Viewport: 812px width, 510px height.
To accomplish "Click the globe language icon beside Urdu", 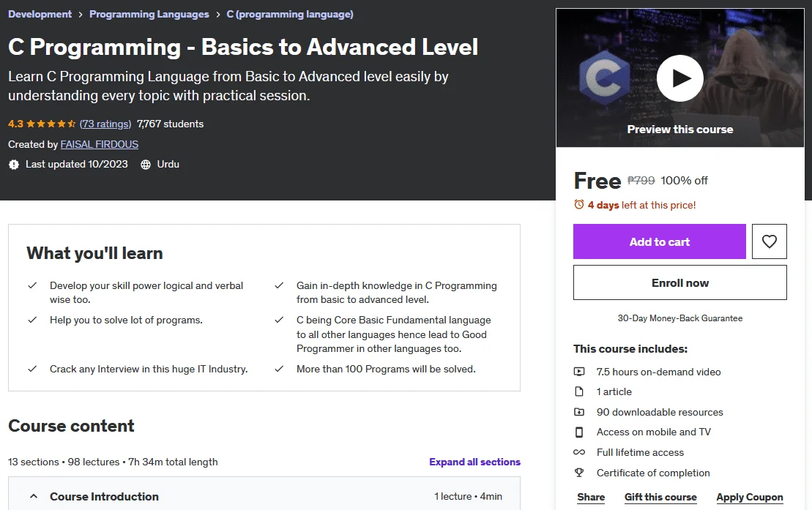I will (146, 165).
